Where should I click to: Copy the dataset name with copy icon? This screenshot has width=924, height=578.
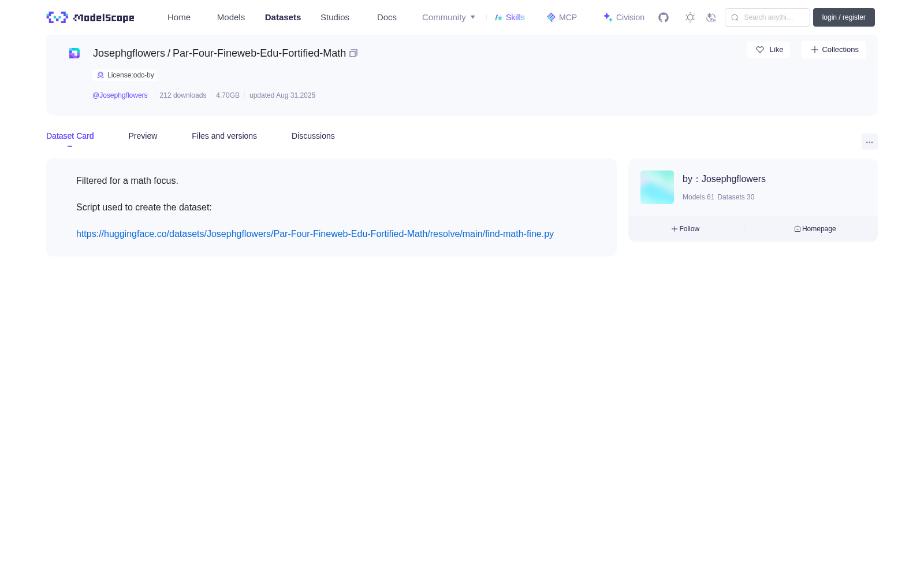[x=353, y=53]
